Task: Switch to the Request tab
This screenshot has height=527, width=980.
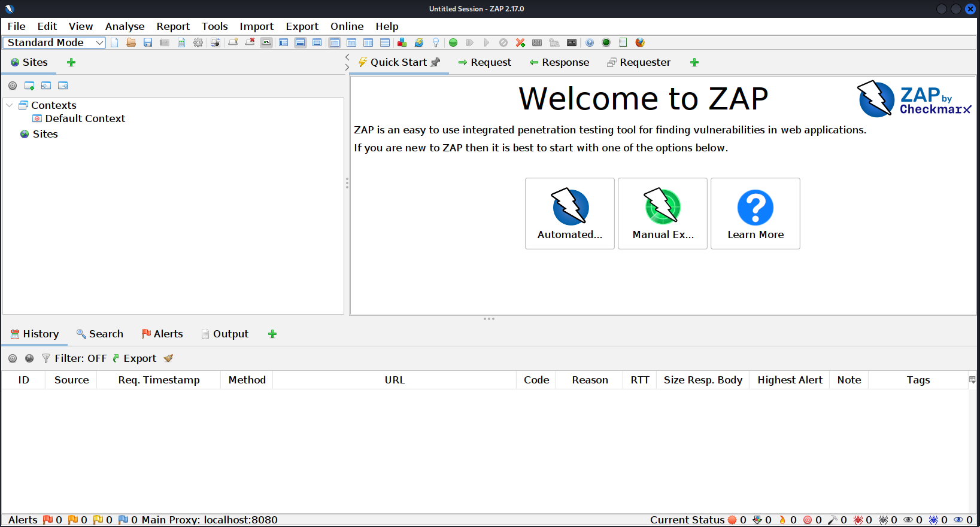Action: tap(484, 62)
